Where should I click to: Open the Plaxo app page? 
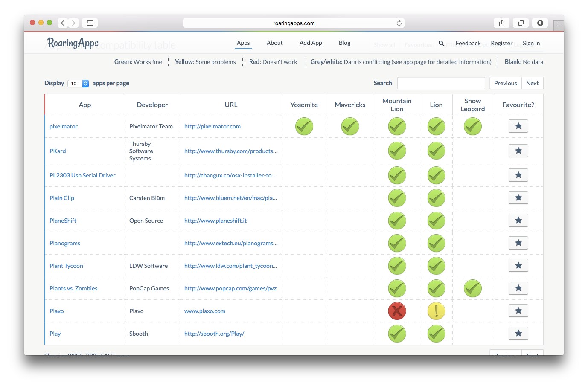point(57,311)
